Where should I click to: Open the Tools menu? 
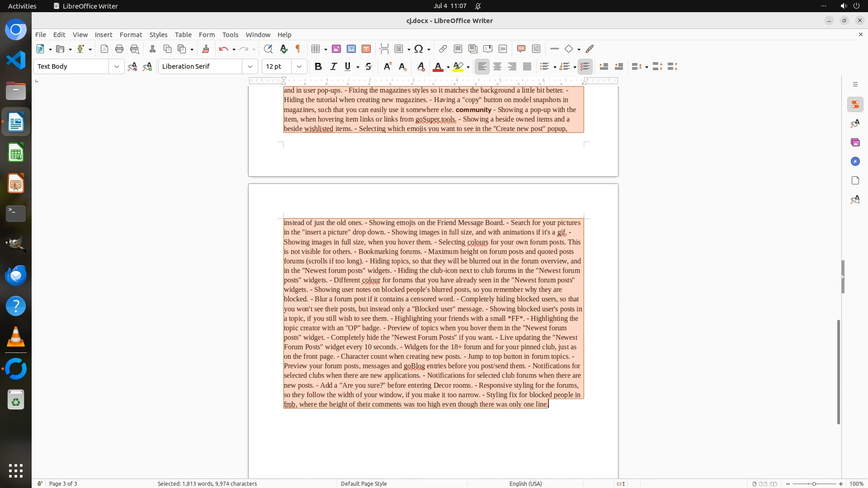point(230,34)
